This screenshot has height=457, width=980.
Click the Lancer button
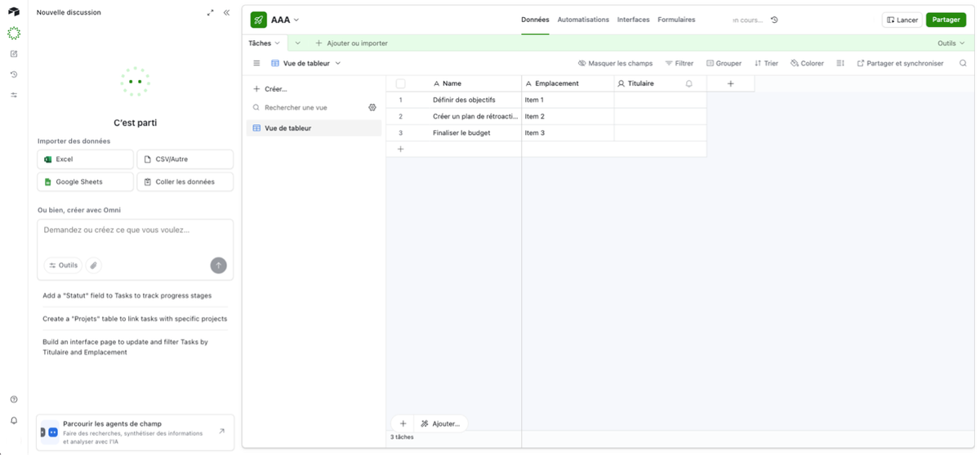(x=902, y=20)
